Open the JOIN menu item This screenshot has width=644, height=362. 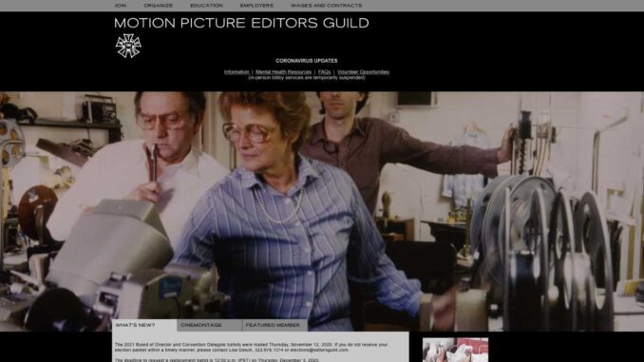pos(121,6)
